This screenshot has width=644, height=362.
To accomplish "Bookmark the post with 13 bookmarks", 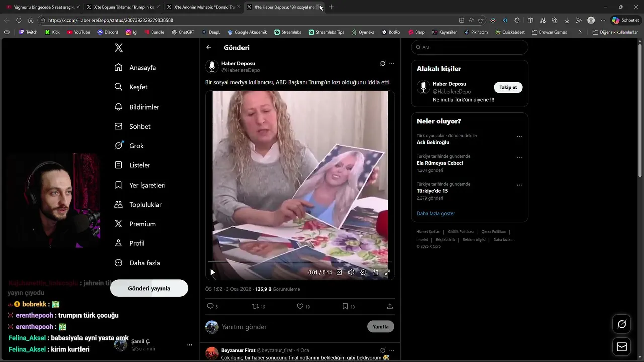I will pos(349,306).
